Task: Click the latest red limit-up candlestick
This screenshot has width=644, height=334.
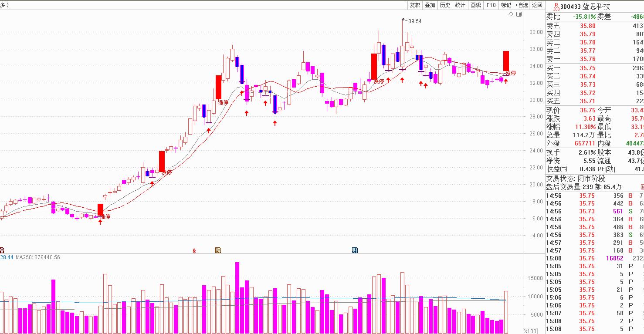Action: (x=506, y=61)
